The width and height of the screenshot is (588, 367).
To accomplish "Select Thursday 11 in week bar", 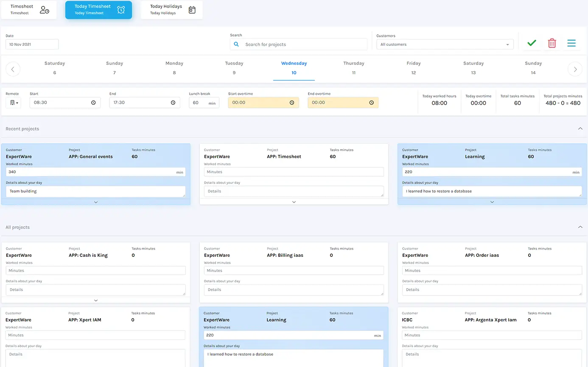I will pyautogui.click(x=354, y=68).
